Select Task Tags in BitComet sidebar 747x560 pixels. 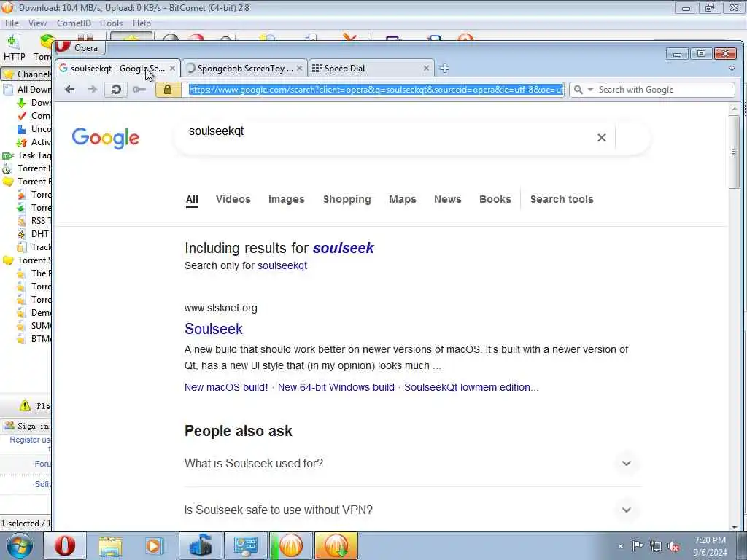[27, 155]
